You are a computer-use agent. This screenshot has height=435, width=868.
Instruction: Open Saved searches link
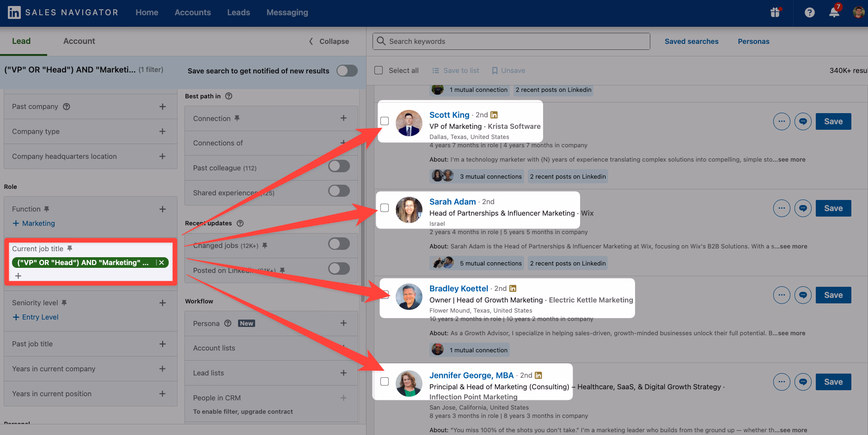click(x=691, y=42)
